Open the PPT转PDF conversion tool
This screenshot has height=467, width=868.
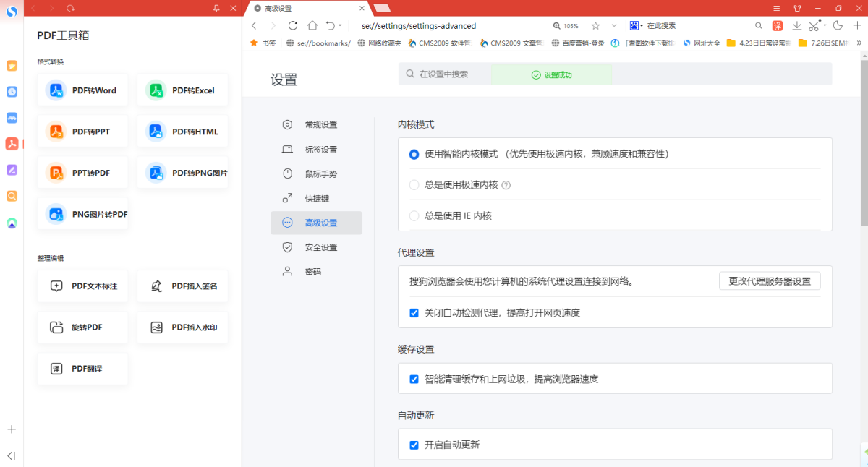click(x=82, y=172)
